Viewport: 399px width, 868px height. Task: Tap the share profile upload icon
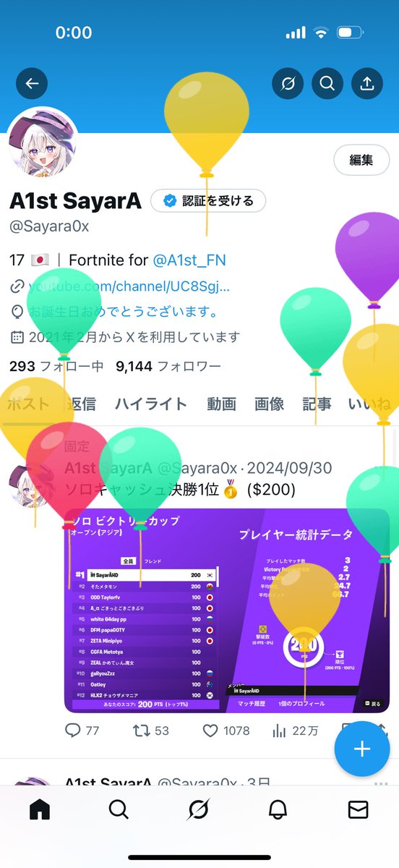[367, 84]
